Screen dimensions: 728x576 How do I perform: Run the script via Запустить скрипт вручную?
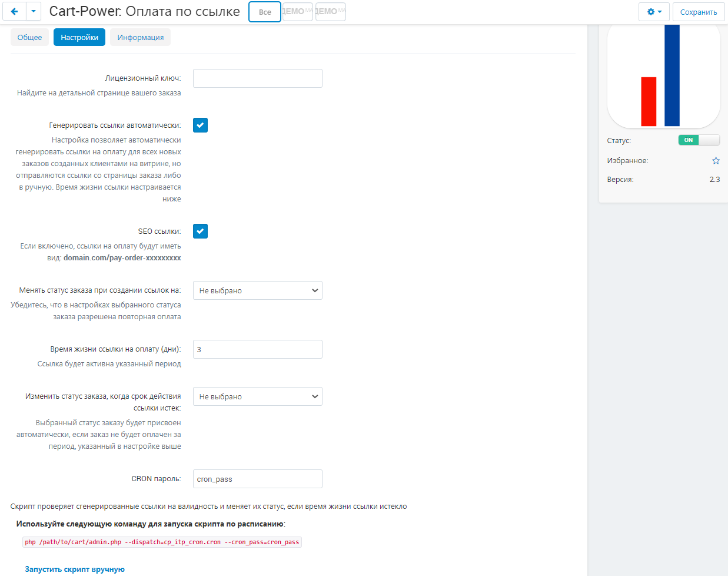click(x=75, y=570)
